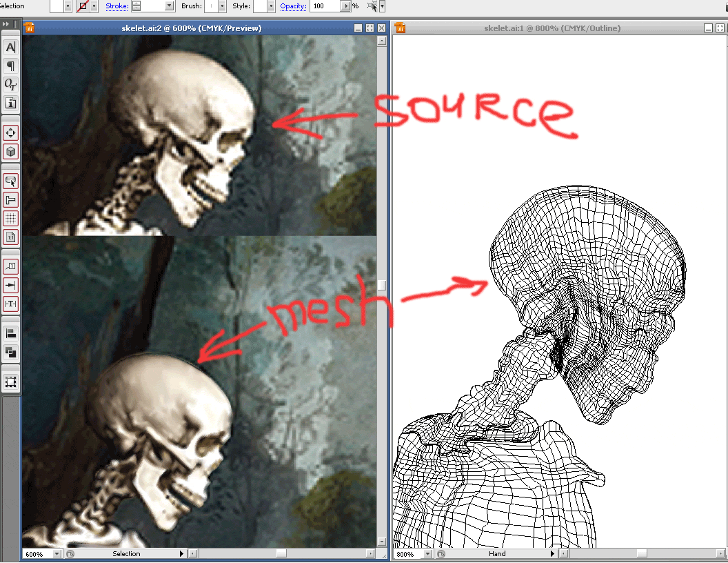
Task: Click the Ai icon of skelet.ai:1 window
Action: (401, 28)
